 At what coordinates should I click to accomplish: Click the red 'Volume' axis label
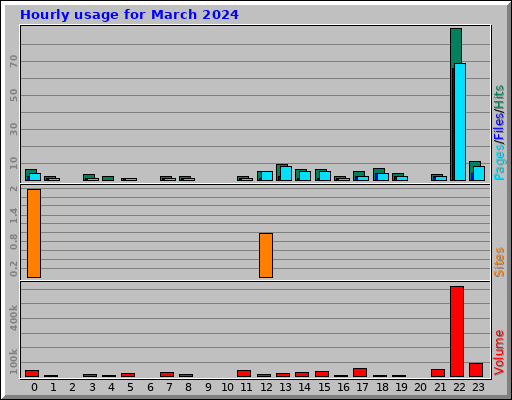coord(499,352)
